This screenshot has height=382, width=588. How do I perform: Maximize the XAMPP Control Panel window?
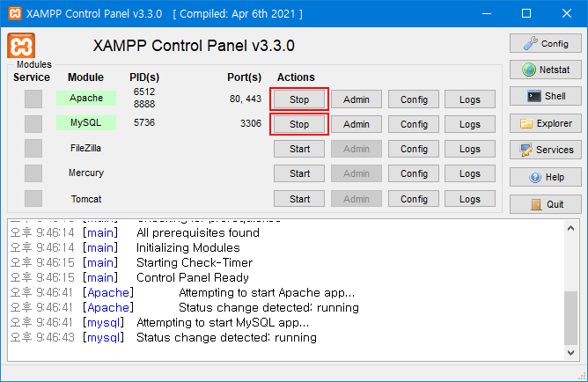(526, 13)
